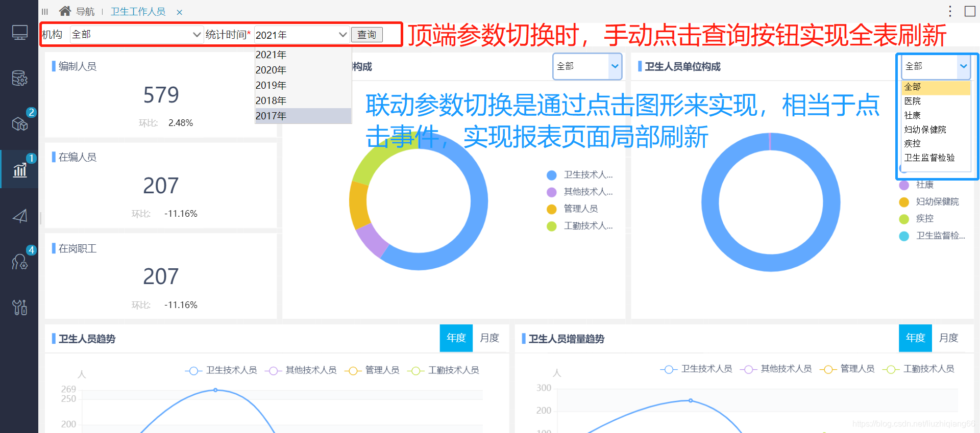Viewport: 980px width, 433px height.
Task: Click the peak data point in 增量趋势 chart
Action: point(691,401)
